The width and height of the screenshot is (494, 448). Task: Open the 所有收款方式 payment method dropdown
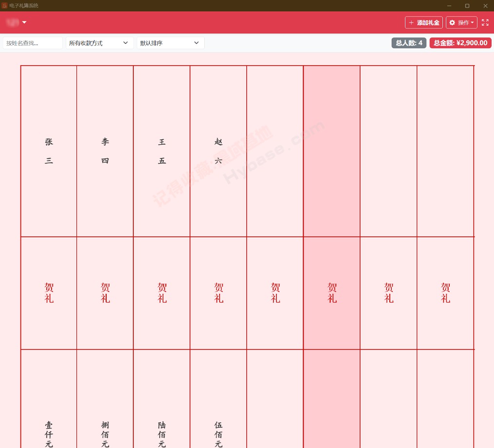pyautogui.click(x=99, y=43)
